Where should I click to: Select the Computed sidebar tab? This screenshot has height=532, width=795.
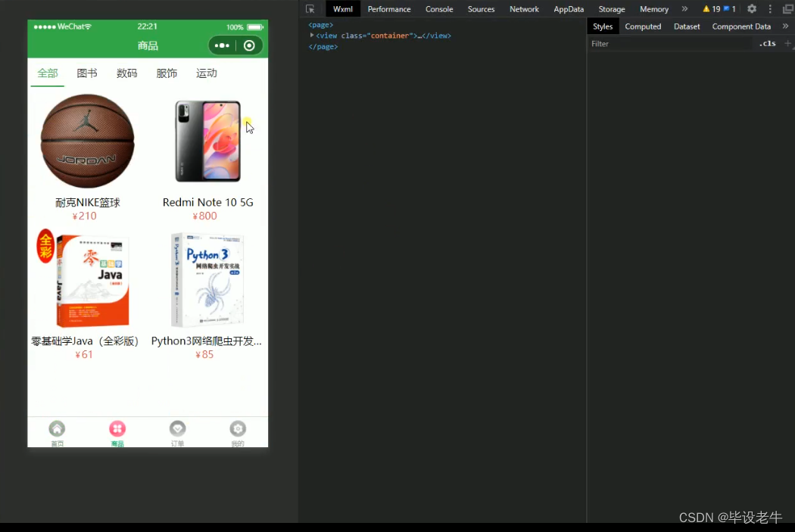point(643,26)
